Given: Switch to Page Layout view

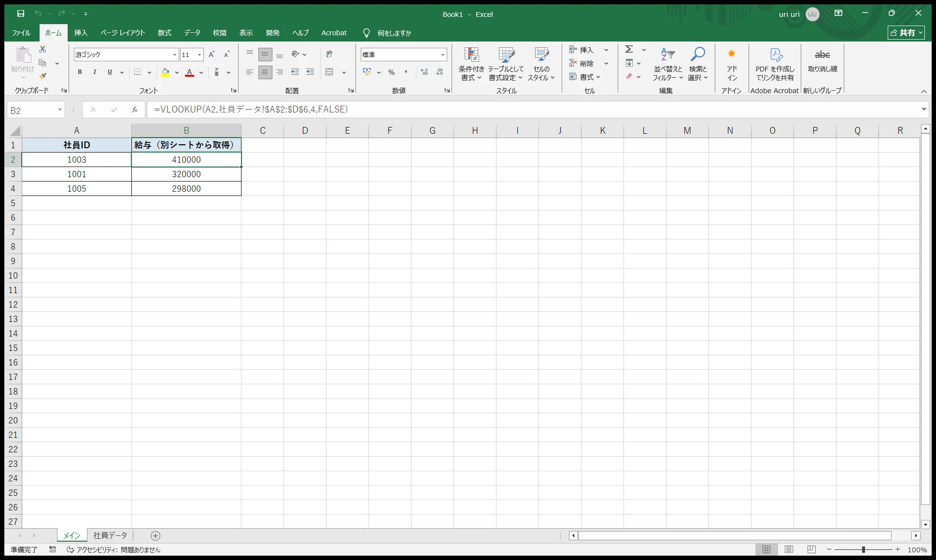Looking at the screenshot, I should [789, 549].
